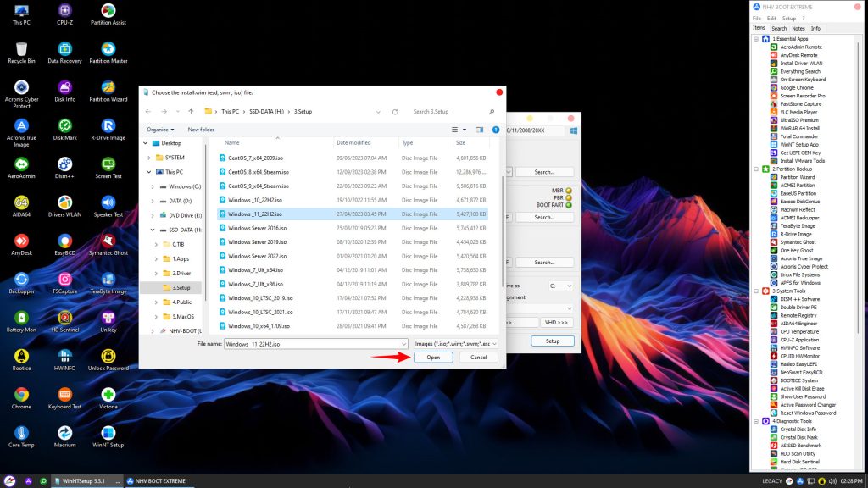This screenshot has height=488, width=868.
Task: Click the file list vertical scrollbar
Action: (502, 232)
